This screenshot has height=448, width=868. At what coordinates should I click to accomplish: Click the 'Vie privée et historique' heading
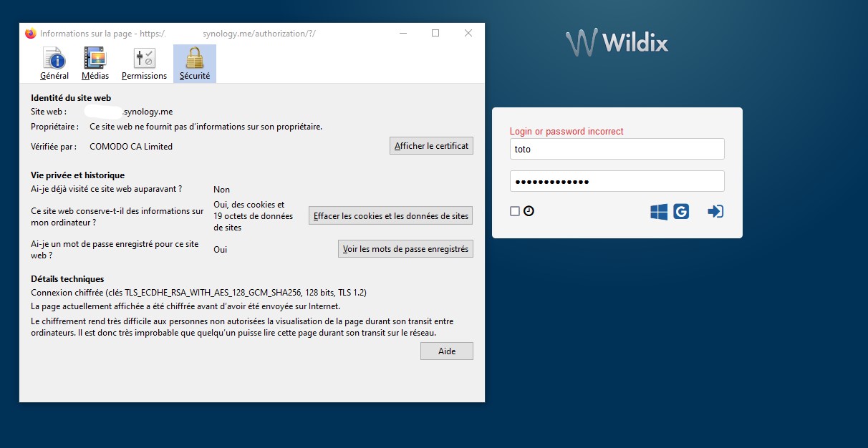pyautogui.click(x=77, y=175)
